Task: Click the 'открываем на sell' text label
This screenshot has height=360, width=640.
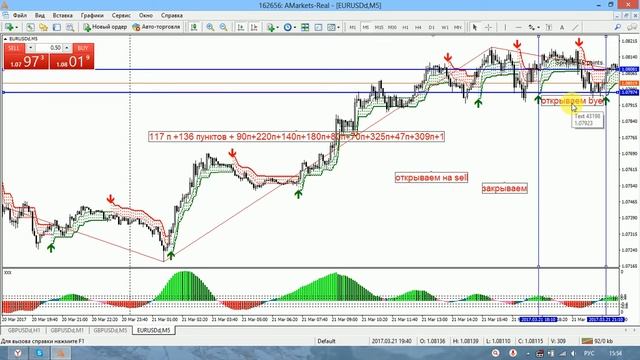Action: tap(431, 178)
